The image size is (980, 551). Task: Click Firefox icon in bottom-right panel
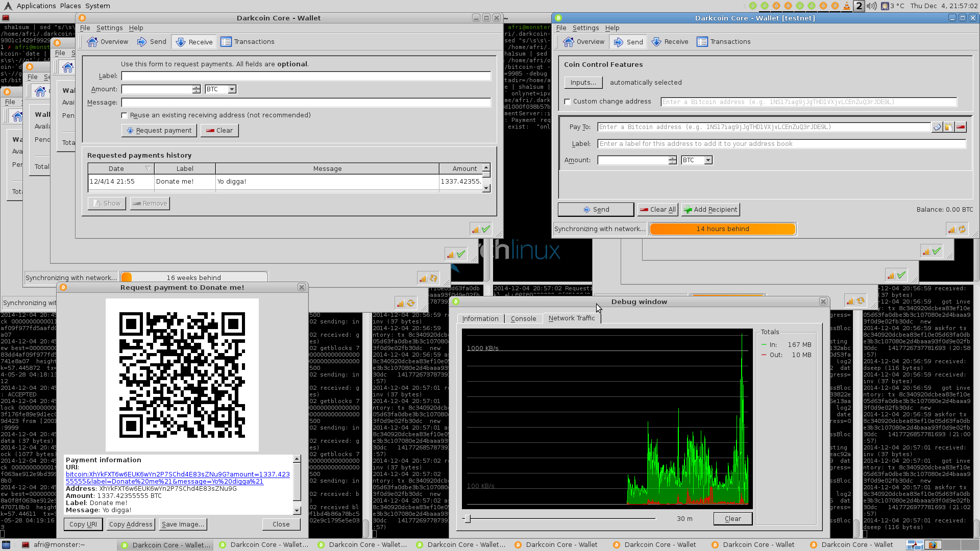coord(932,545)
